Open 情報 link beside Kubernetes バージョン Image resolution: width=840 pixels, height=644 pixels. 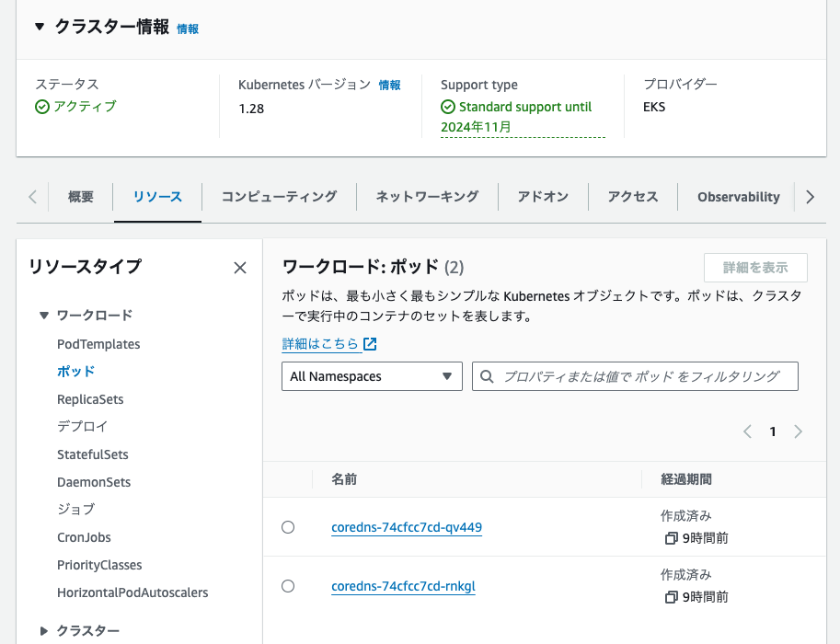pyautogui.click(x=389, y=86)
